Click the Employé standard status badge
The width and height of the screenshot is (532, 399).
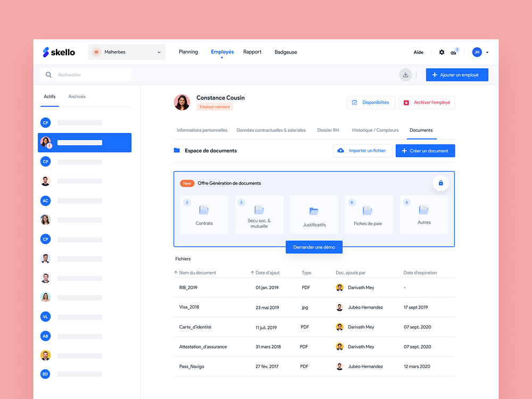(214, 106)
